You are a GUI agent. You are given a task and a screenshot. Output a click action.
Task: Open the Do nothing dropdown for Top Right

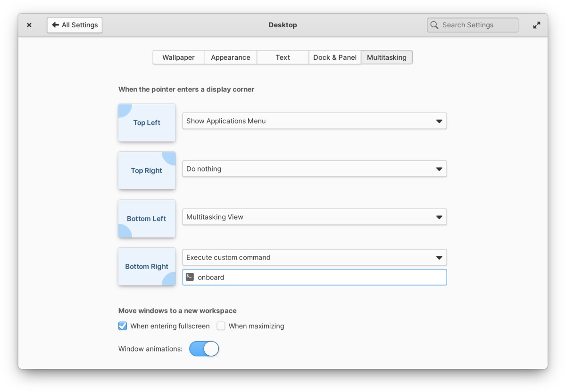[315, 169]
